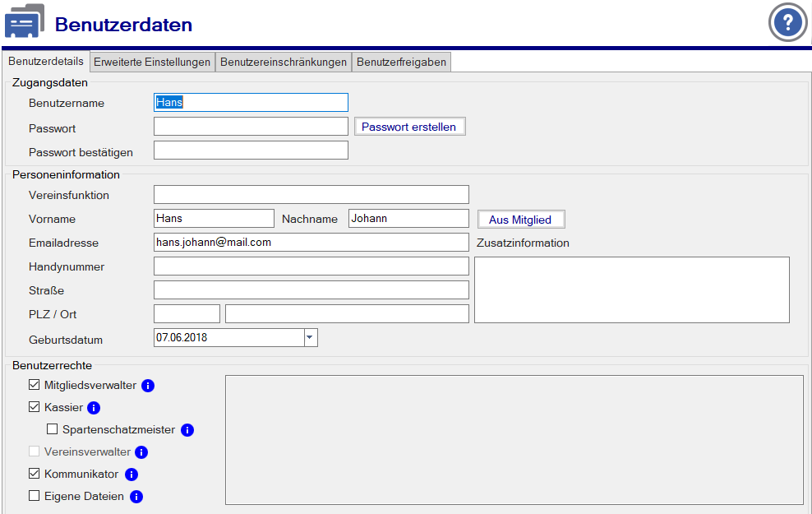Click into the Zusatzinformation text area
Viewport: 812px width, 514px height.
click(631, 289)
